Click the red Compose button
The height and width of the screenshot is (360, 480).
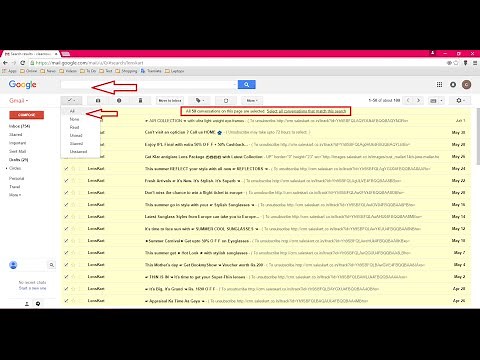(27, 115)
